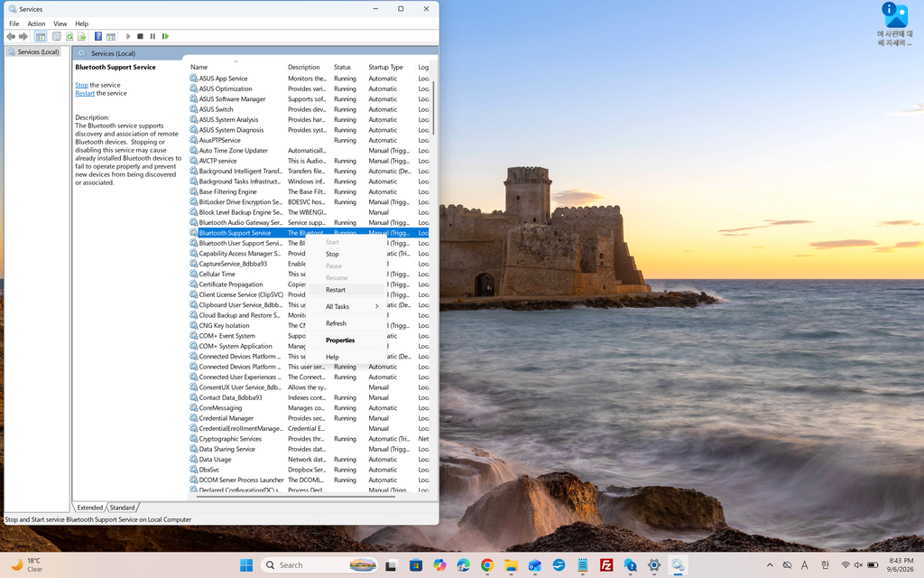Sort by the Startup Type column header
The image size is (924, 578).
(390, 67)
